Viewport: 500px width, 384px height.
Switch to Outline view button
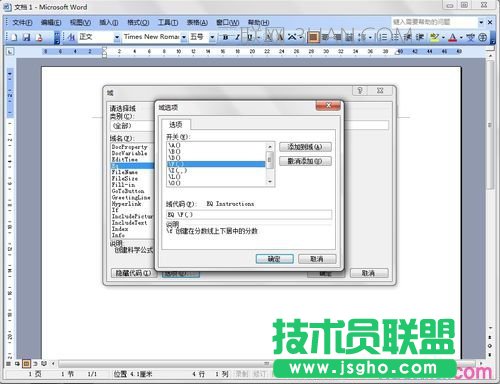(x=35, y=363)
